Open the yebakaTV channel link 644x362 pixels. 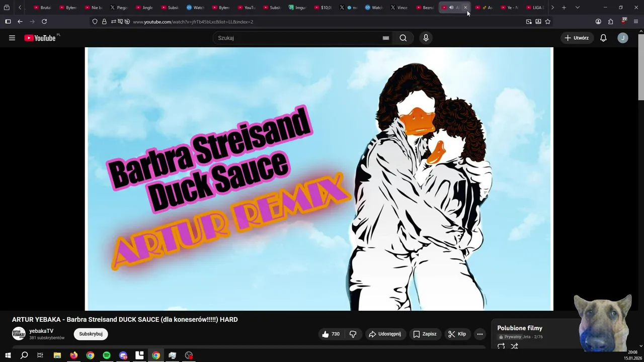click(41, 331)
